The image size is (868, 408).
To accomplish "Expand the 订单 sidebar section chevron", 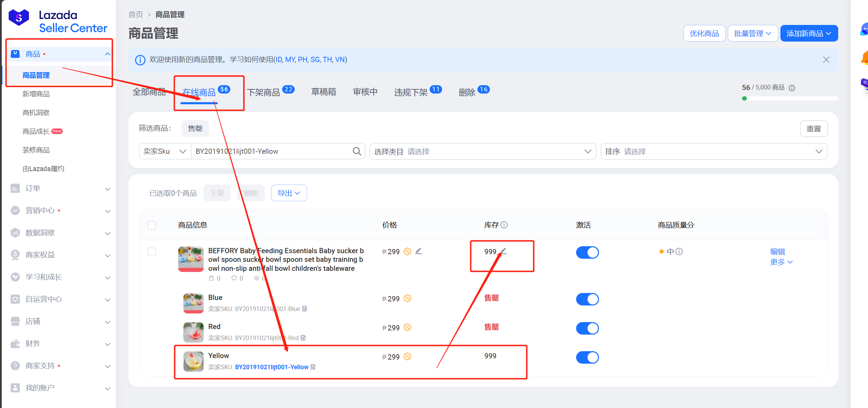I will click(x=108, y=189).
